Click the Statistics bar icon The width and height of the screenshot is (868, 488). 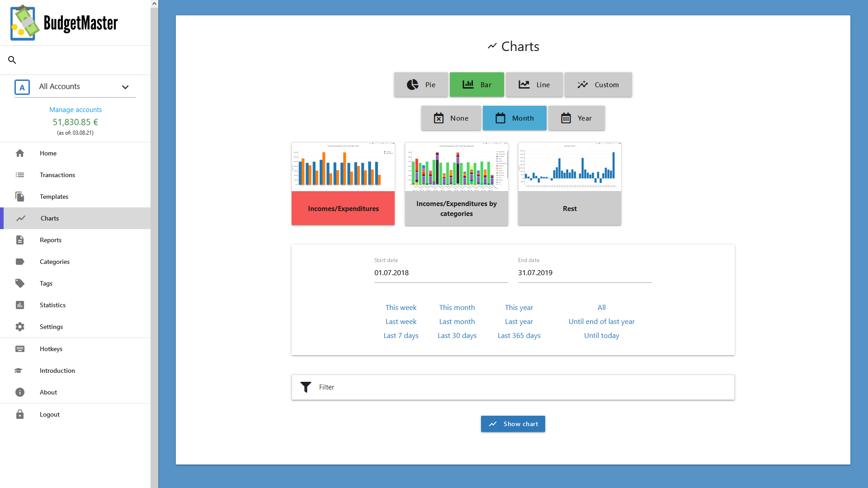[x=20, y=305]
